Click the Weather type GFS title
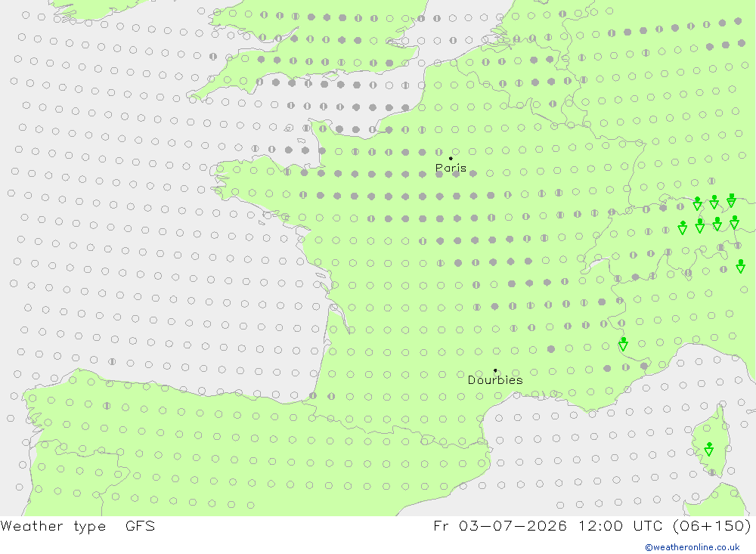The height and width of the screenshot is (554, 756). click(x=78, y=526)
